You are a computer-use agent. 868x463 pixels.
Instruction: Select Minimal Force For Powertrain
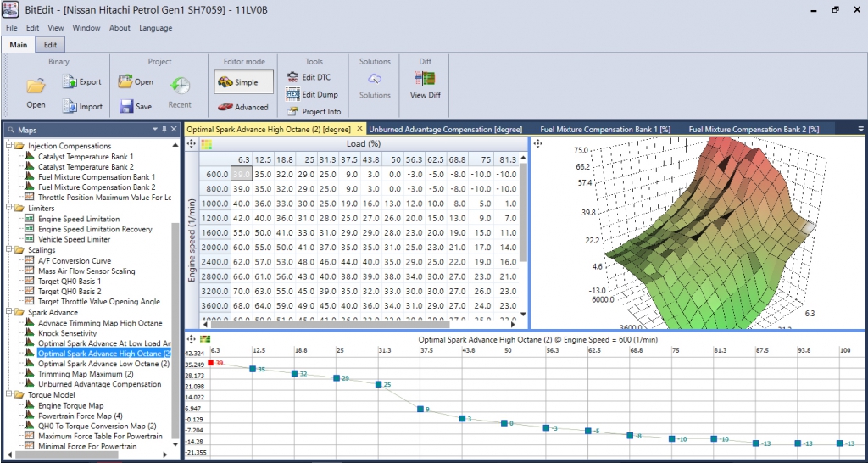pos(87,446)
